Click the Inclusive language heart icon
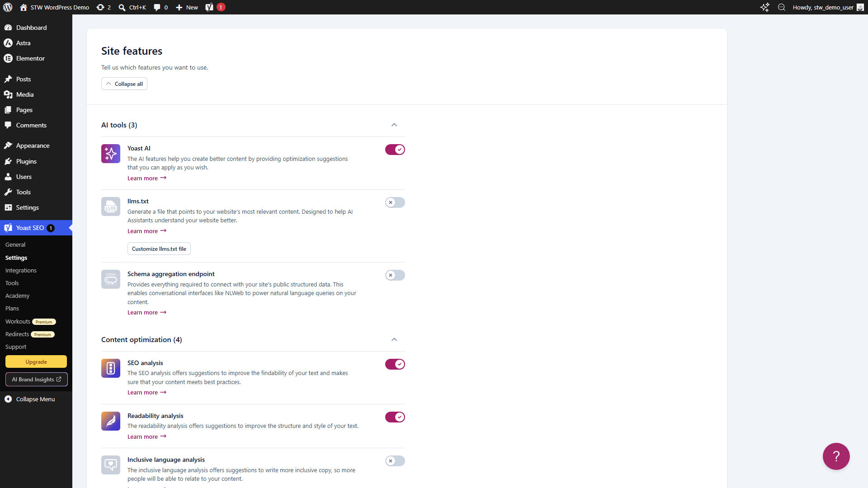This screenshot has width=868, height=488. coord(111,465)
